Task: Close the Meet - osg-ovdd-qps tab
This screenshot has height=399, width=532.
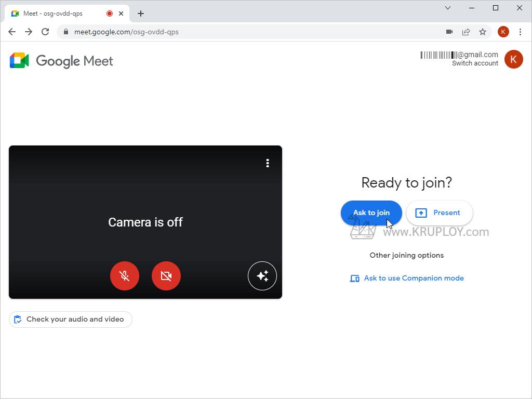Action: point(121,14)
